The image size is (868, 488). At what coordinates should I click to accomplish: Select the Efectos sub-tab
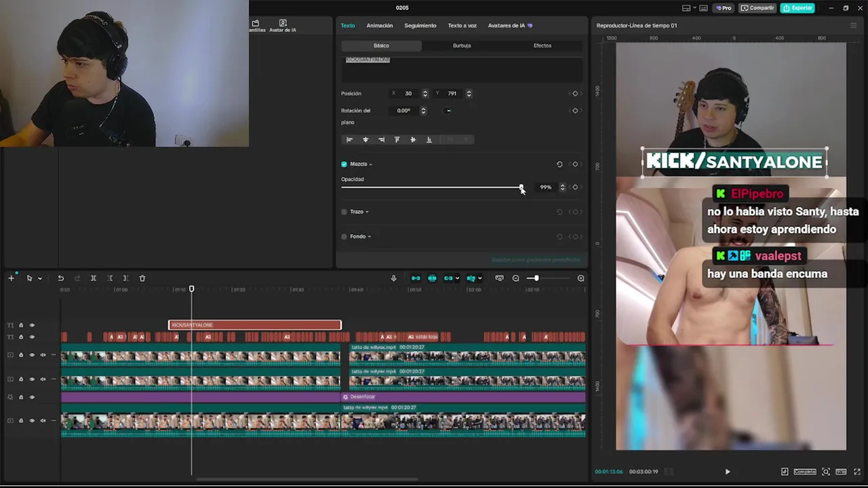pyautogui.click(x=542, y=45)
